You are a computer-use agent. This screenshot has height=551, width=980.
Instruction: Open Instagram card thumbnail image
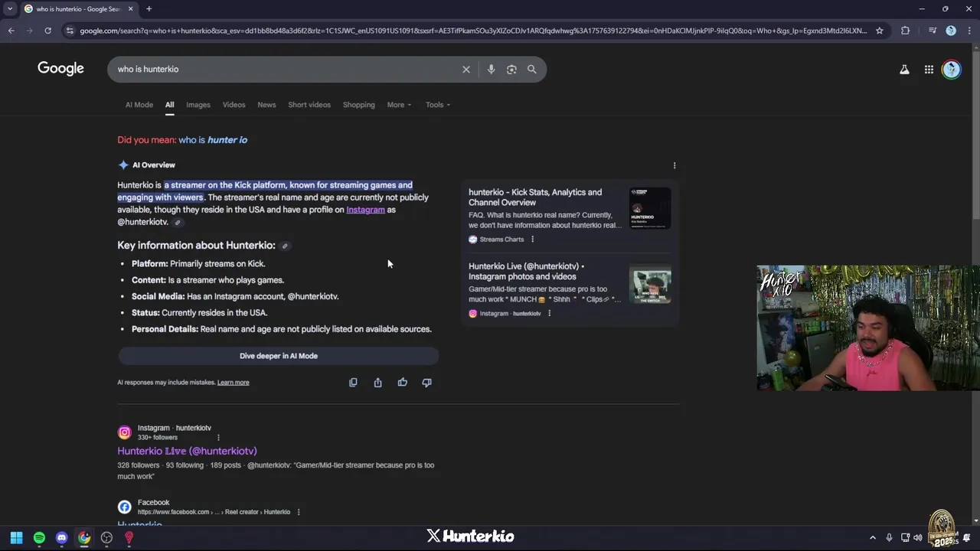click(650, 282)
